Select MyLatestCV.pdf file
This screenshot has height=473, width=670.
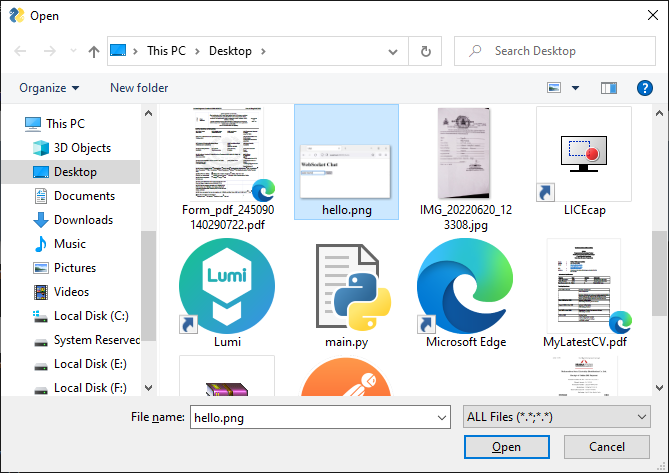(x=584, y=293)
